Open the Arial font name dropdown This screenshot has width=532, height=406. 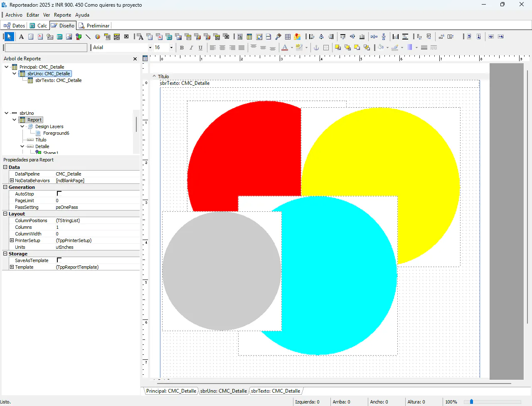(x=150, y=47)
